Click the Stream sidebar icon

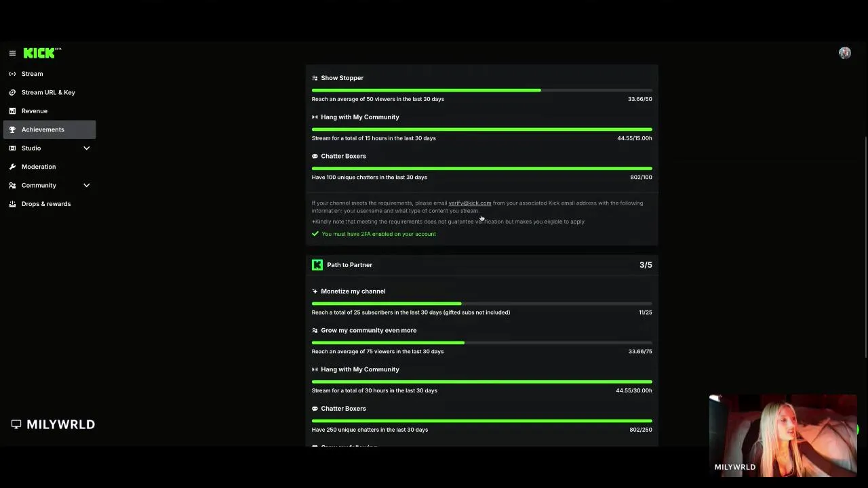click(x=12, y=74)
